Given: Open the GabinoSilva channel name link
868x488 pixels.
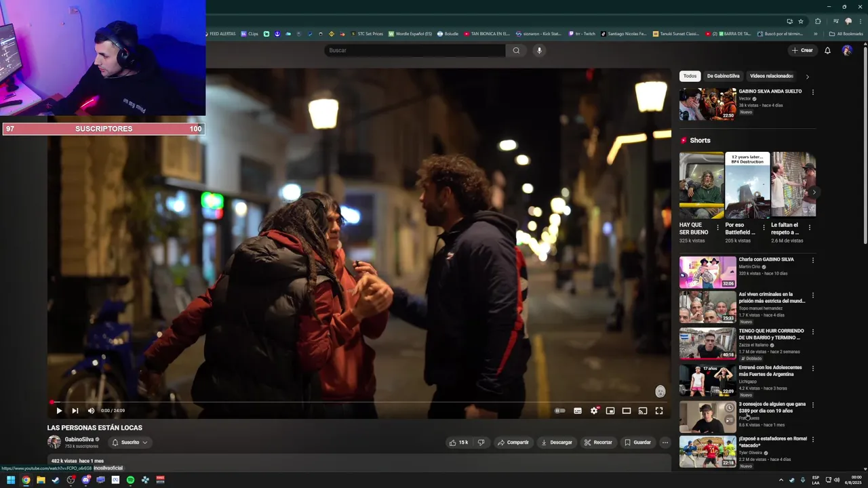Looking at the screenshot, I should [79, 439].
